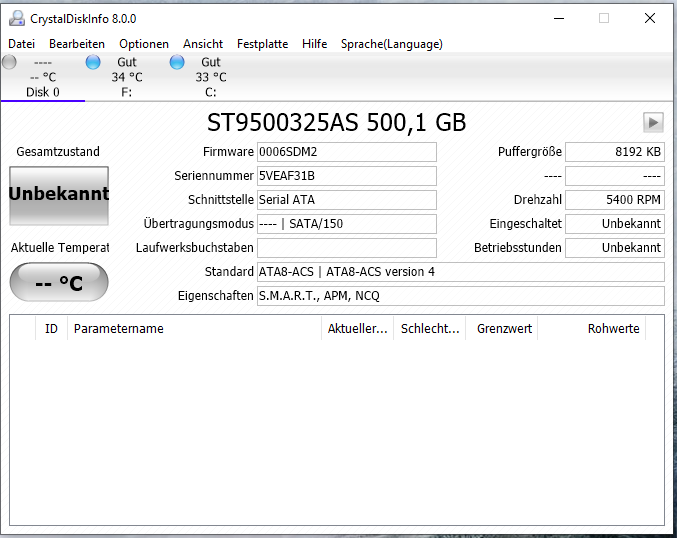Click the Eigenschaften field S.M.A.R.T., APM, NCQ

pos(461,296)
